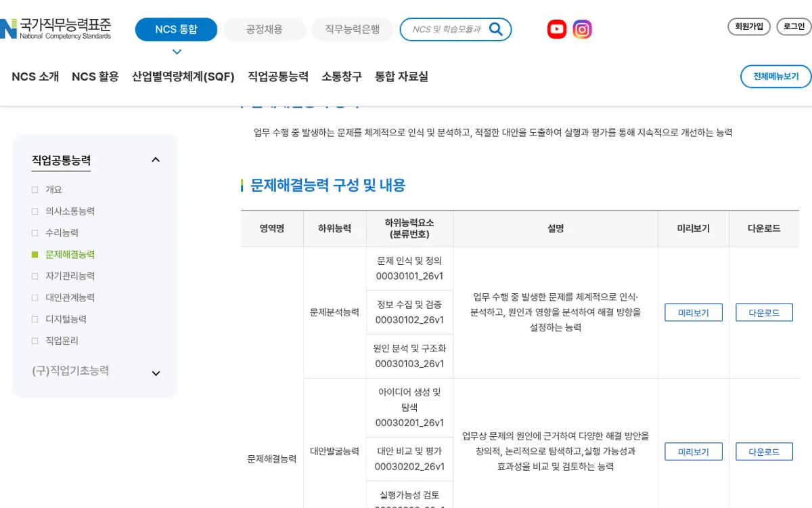Image resolution: width=812 pixels, height=508 pixels.
Task: Open the 직업공통능력 top menu
Action: point(278,77)
